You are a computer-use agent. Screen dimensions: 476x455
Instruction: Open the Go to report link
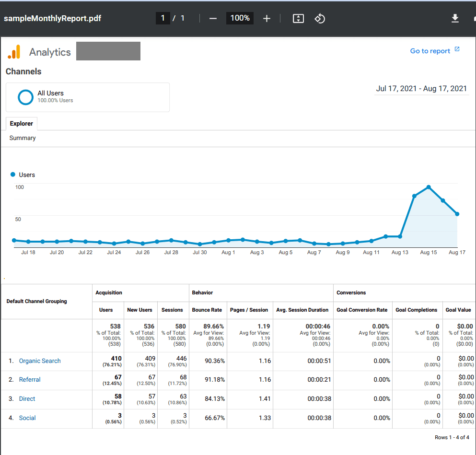click(430, 51)
